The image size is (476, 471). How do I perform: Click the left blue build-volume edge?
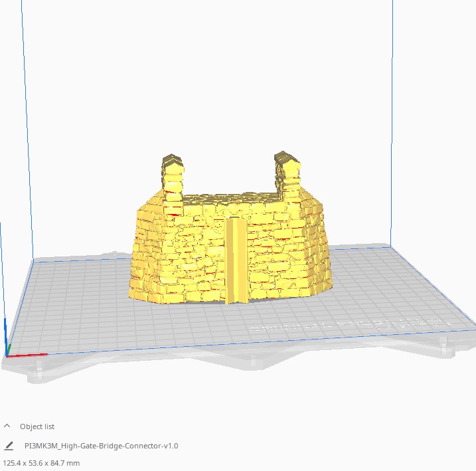[x=26, y=133]
